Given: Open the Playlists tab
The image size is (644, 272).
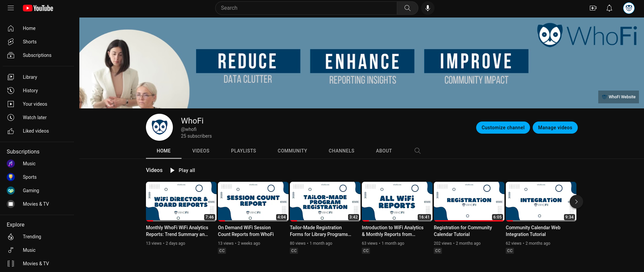Looking at the screenshot, I should click(243, 151).
